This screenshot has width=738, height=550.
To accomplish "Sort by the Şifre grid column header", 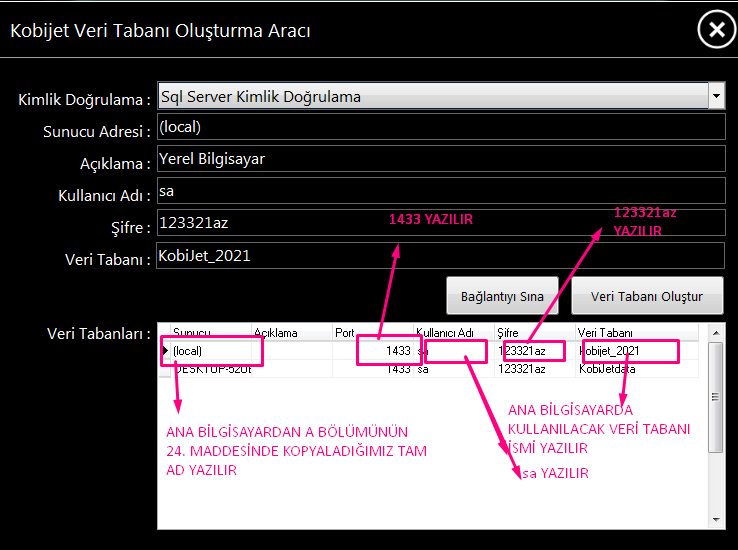I will tap(535, 332).
